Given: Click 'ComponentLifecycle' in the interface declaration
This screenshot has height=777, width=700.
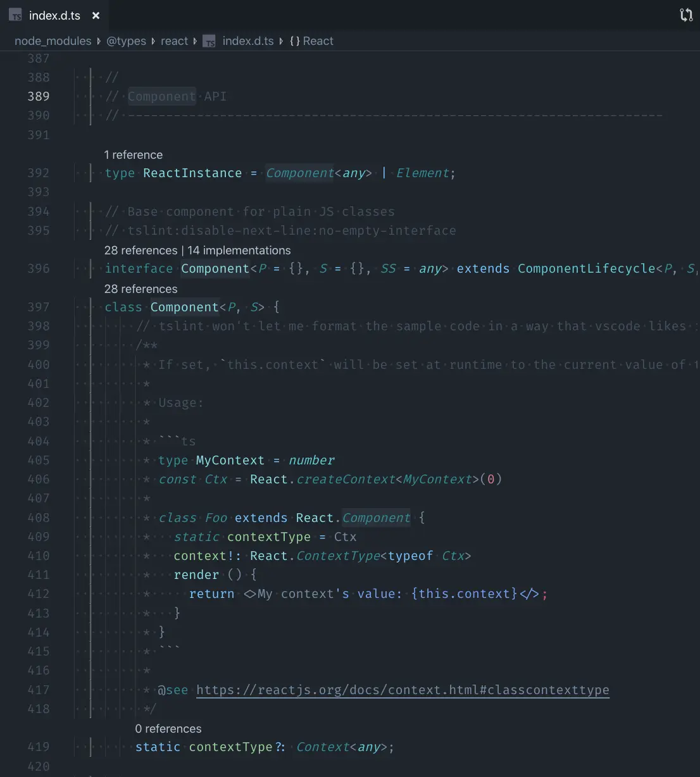Looking at the screenshot, I should tap(586, 269).
